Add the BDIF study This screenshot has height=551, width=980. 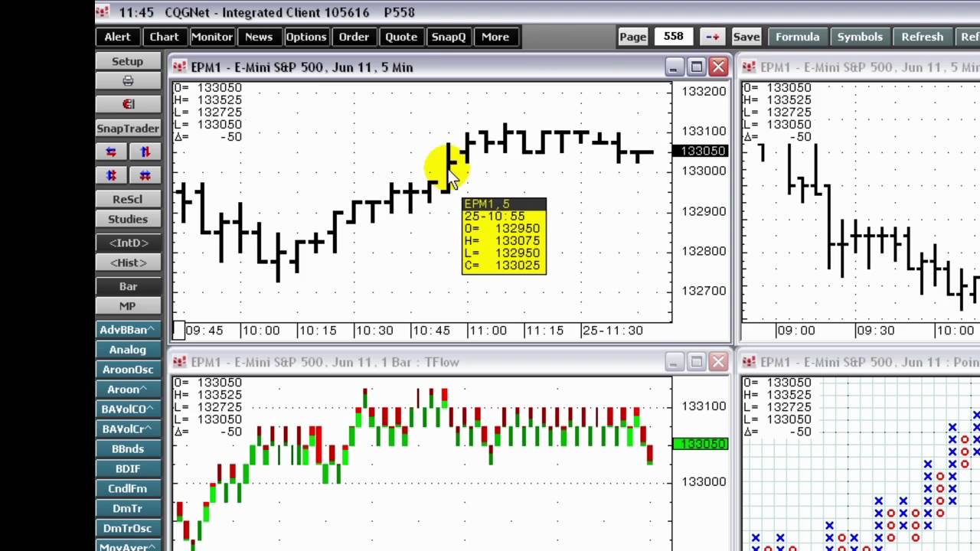[128, 468]
